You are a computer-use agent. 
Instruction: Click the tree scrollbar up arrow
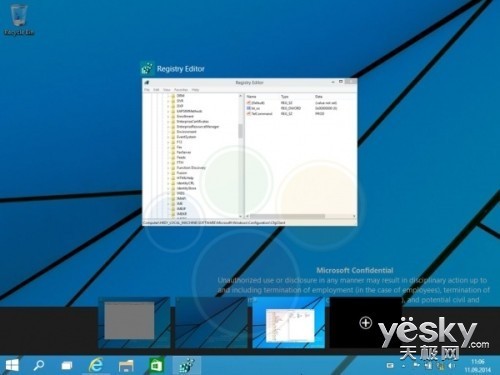tap(240, 96)
